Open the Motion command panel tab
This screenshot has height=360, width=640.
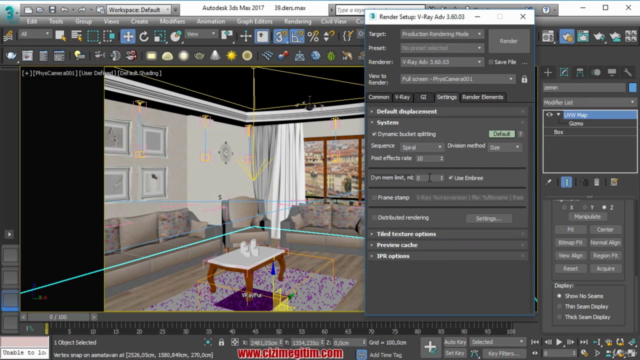tap(596, 73)
